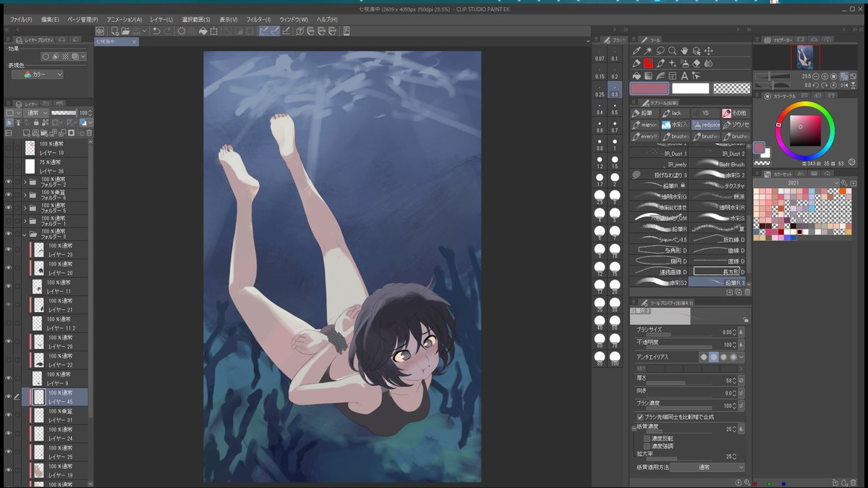Select the red highlighted pencil tool

pos(649,63)
